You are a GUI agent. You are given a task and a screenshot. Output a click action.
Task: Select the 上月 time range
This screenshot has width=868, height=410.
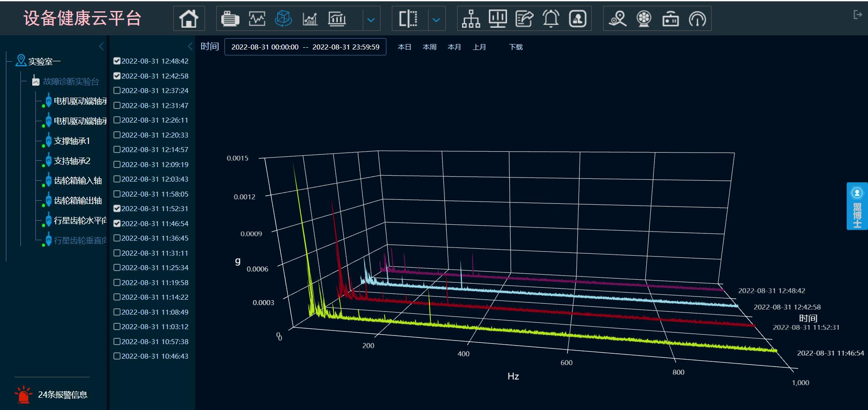[x=479, y=47]
